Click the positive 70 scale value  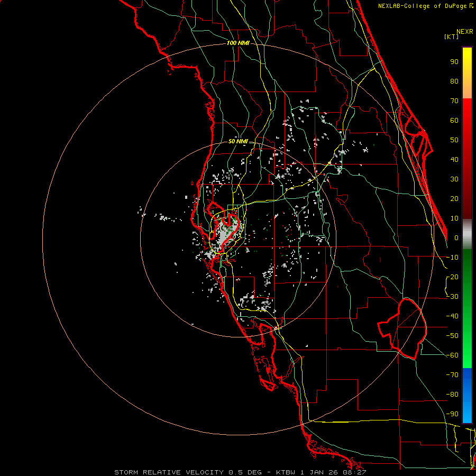[454, 101]
